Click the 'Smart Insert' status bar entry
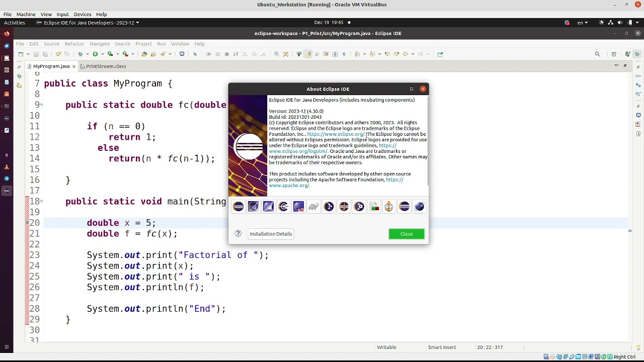The width and height of the screenshot is (644, 362). coord(442,347)
